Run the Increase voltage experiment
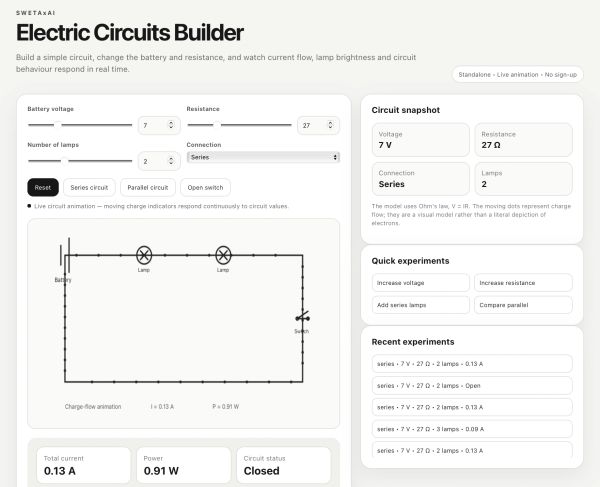Screen dimensions: 600x487 tap(421, 283)
